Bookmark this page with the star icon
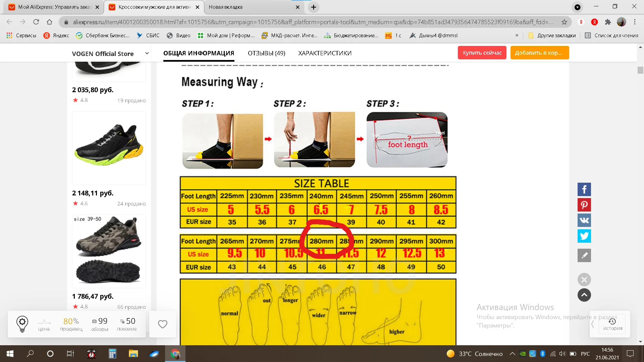Viewport: 644px width, 362px height. click(x=565, y=22)
